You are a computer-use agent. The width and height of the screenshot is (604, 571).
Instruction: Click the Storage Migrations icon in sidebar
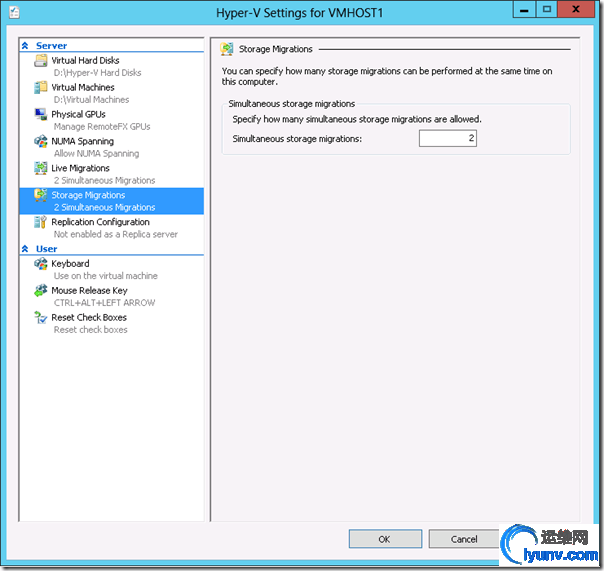coord(40,195)
